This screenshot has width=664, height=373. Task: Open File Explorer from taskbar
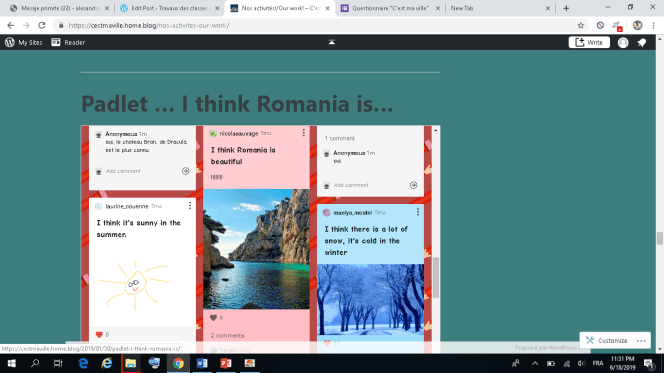[x=130, y=363]
